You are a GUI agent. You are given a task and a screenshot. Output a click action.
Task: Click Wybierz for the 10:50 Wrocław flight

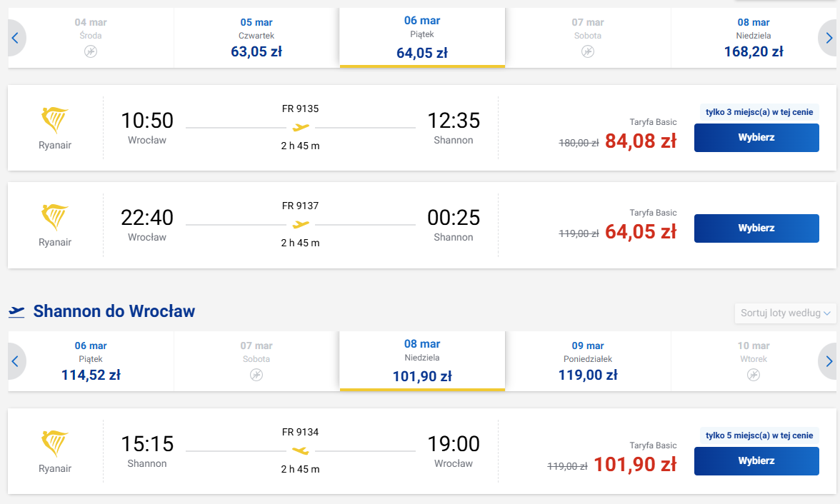[756, 138]
